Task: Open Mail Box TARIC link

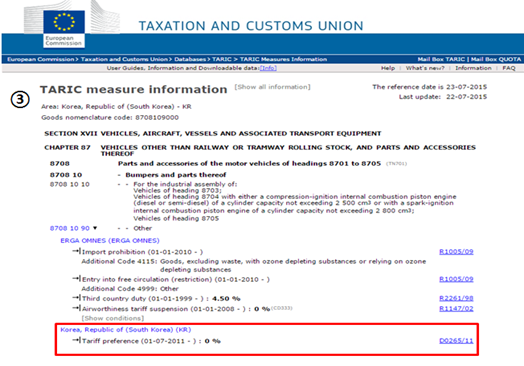Action: [x=441, y=59]
